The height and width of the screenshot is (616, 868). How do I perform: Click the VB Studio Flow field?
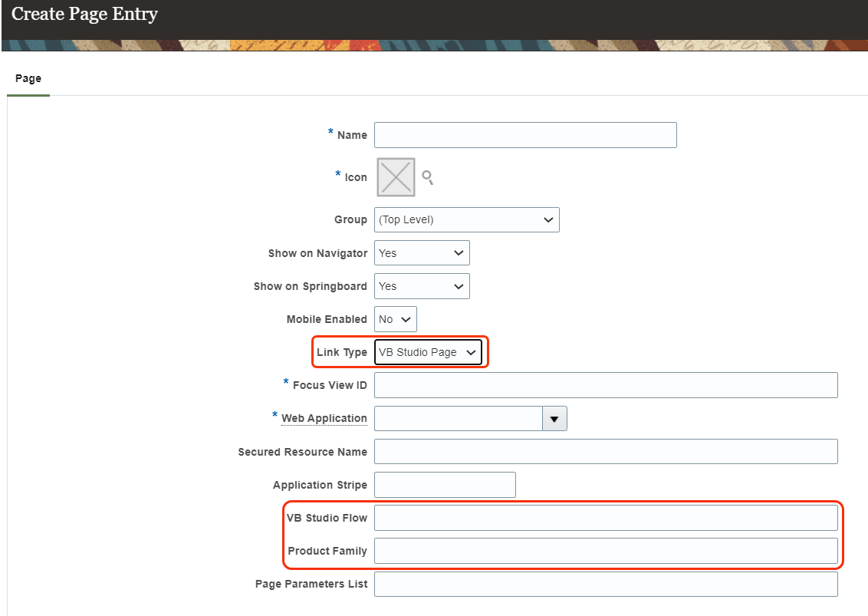tap(606, 517)
